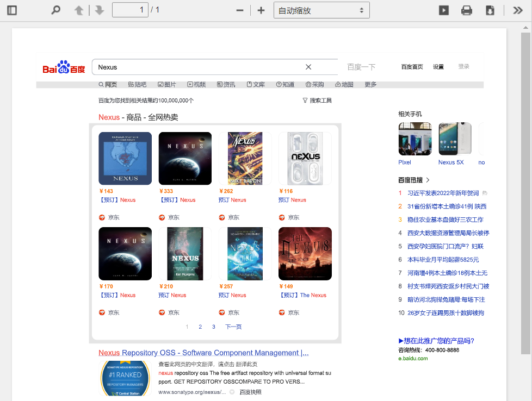
Task: Go to previous page arrow
Action: pos(79,10)
